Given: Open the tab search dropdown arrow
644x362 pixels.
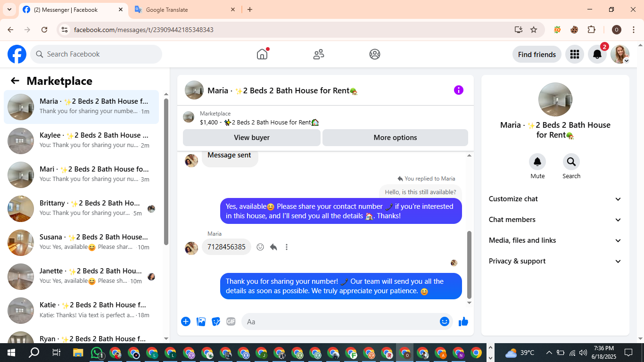Looking at the screenshot, I should pyautogui.click(x=9, y=9).
